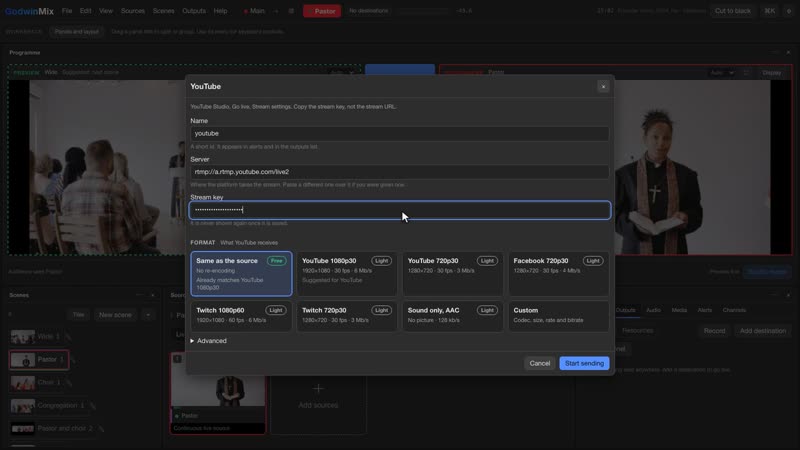Select the 'Congregation 1' scene row
The image size is (800, 450).
coord(47,406)
